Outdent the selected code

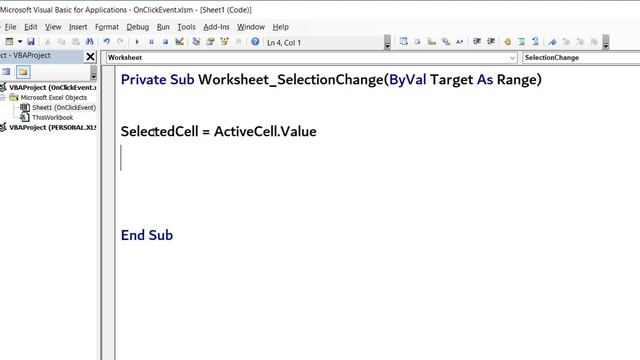pyautogui.click(x=491, y=42)
